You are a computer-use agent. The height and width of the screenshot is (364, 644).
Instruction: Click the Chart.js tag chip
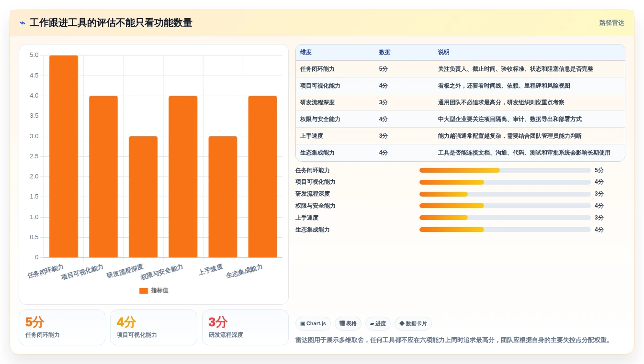(x=313, y=324)
